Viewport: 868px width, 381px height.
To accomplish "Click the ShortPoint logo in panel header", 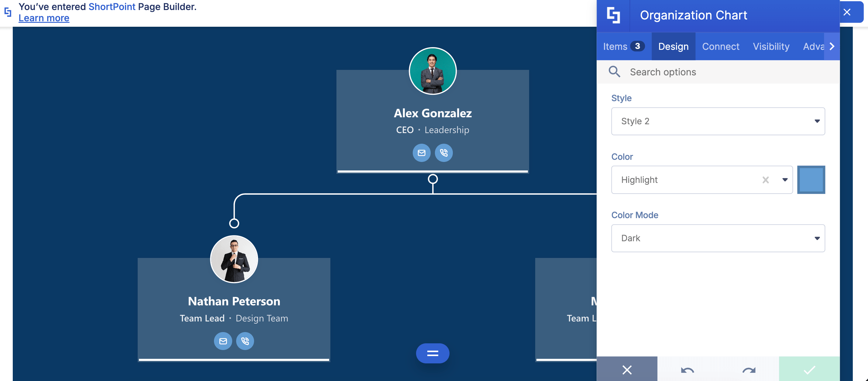I will (613, 15).
